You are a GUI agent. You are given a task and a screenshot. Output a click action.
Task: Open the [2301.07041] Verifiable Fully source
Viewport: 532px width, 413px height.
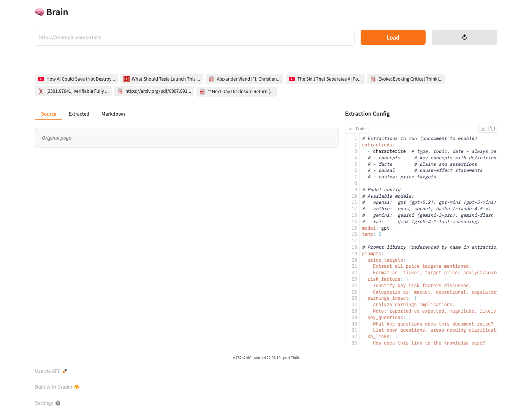(73, 91)
